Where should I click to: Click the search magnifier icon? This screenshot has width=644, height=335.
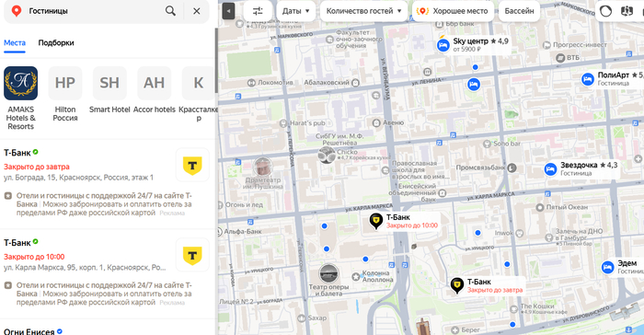coord(170,11)
